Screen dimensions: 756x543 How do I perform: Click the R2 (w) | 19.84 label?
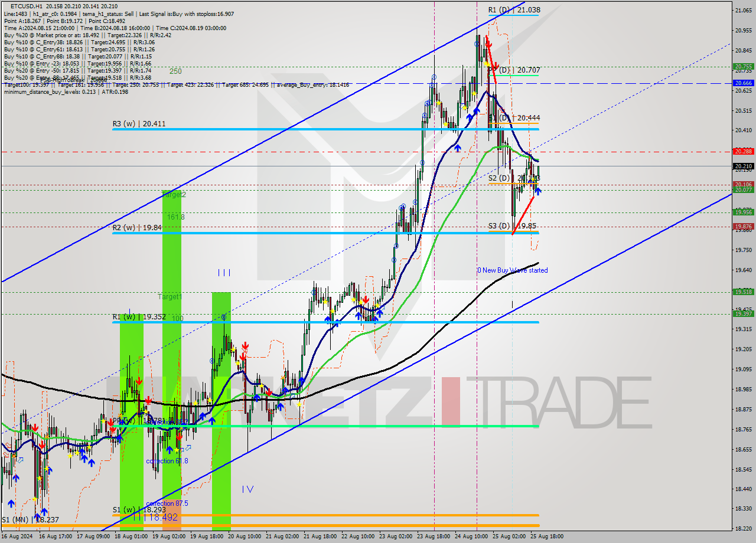click(x=137, y=228)
